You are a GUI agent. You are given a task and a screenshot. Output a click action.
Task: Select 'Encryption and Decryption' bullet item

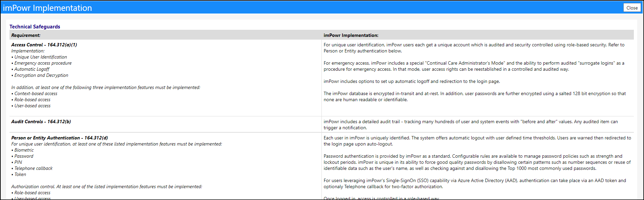[41, 75]
